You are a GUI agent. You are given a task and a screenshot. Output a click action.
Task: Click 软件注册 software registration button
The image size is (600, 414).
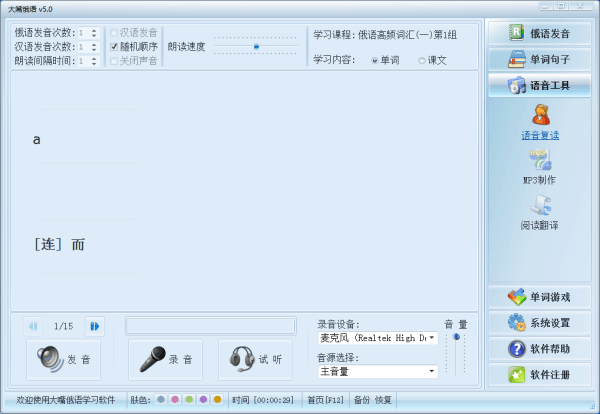pos(540,375)
